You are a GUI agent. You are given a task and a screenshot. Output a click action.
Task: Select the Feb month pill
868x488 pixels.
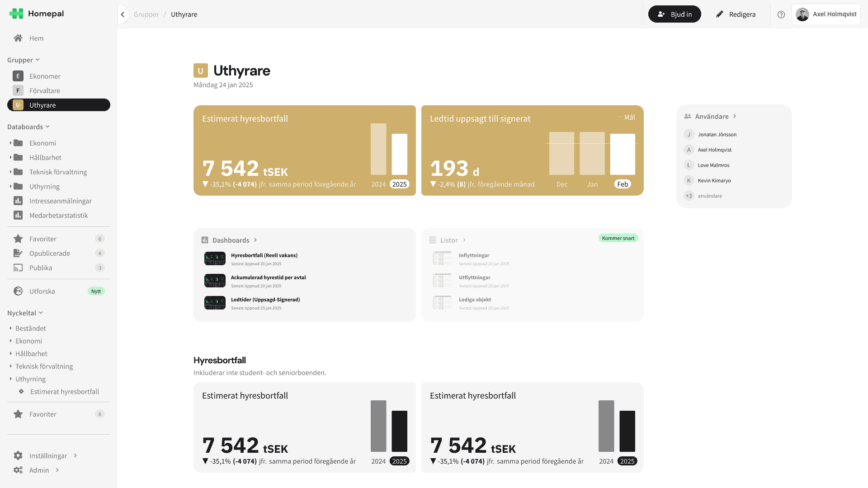[x=623, y=184]
